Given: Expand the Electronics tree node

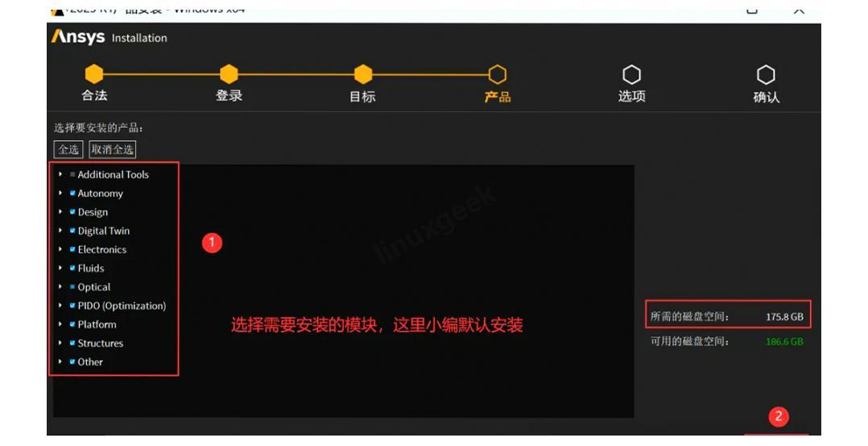Looking at the screenshot, I should pyautogui.click(x=60, y=250).
